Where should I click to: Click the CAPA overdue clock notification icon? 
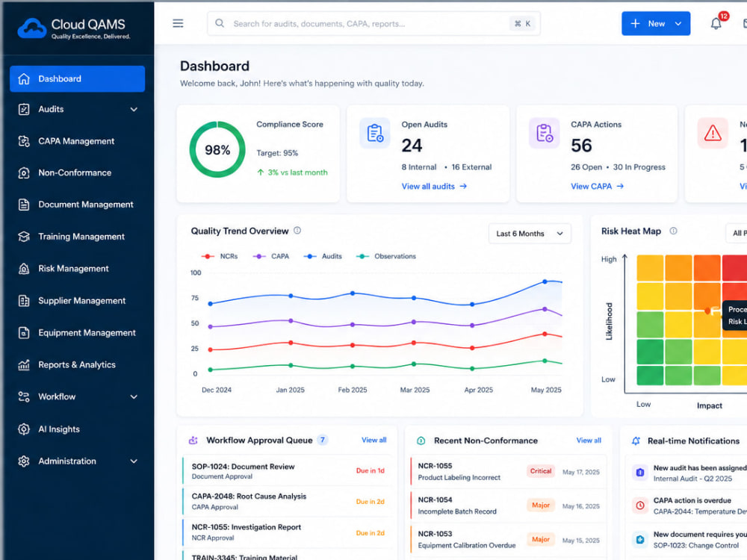point(640,505)
